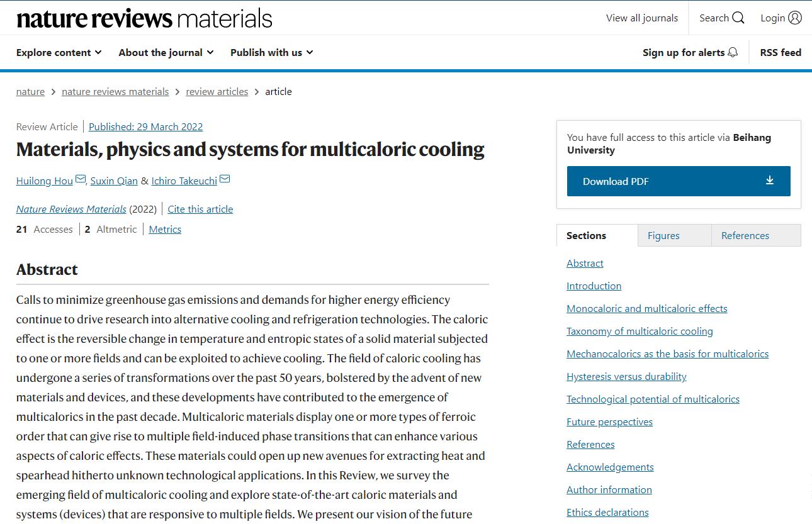The height and width of the screenshot is (524, 812).
Task: Click the alerts bell icon
Action: 733,52
